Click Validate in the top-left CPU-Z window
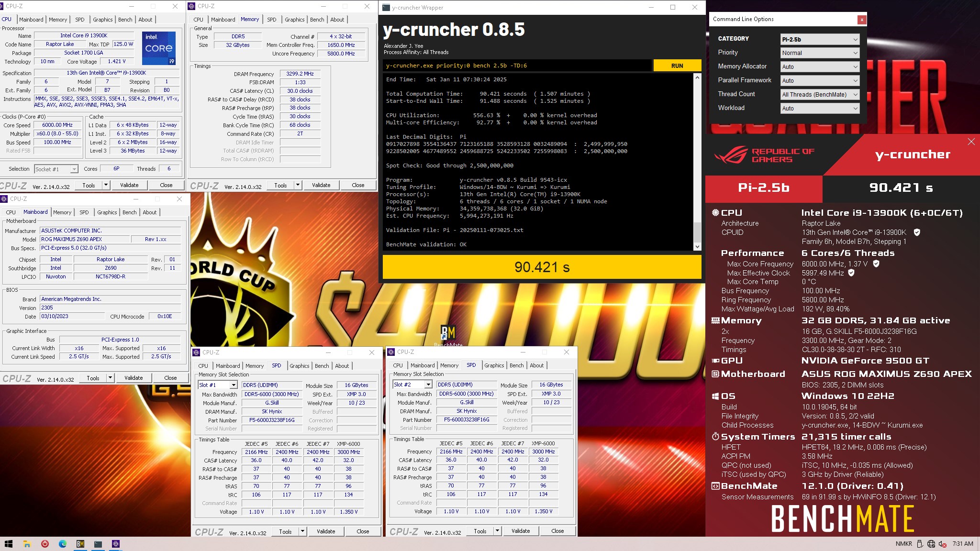 tap(129, 185)
